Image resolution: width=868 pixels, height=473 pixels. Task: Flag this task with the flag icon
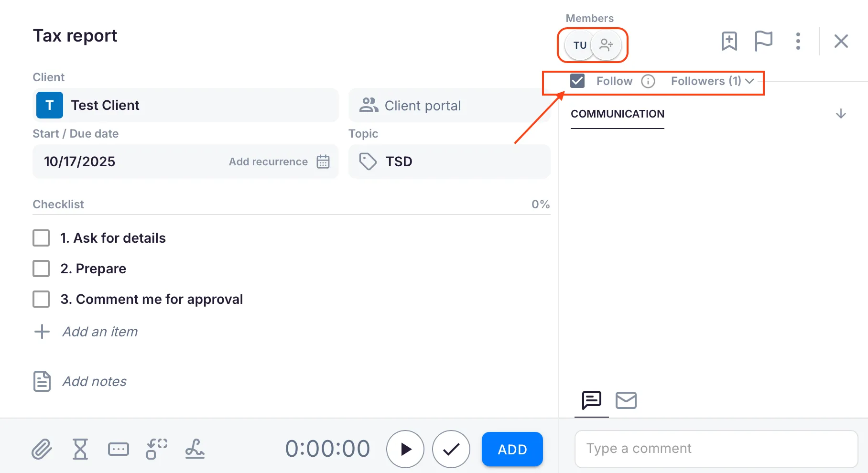[x=763, y=41]
